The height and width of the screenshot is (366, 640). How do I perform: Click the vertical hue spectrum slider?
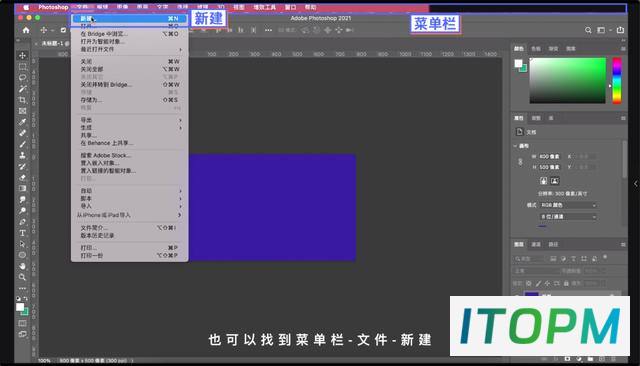point(617,80)
